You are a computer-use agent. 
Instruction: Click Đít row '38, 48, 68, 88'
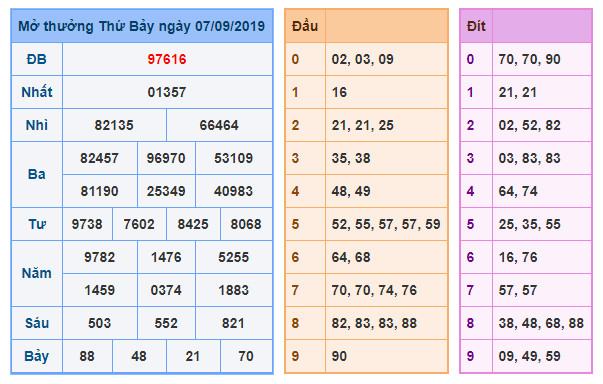tap(541, 323)
